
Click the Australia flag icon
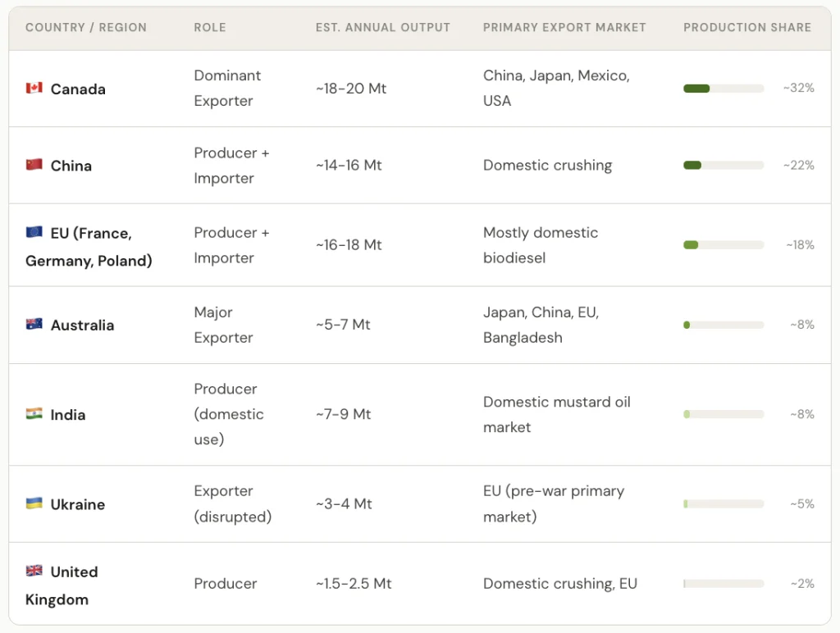pos(34,324)
